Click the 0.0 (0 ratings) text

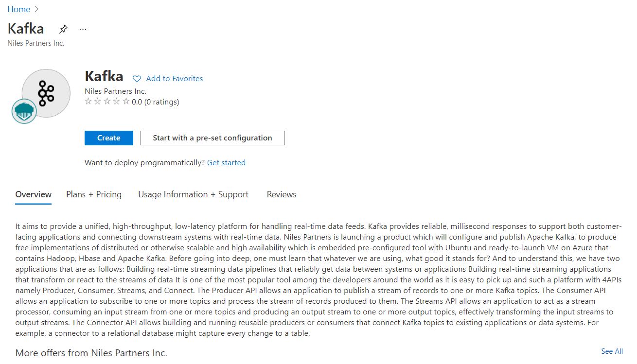pyautogui.click(x=155, y=102)
